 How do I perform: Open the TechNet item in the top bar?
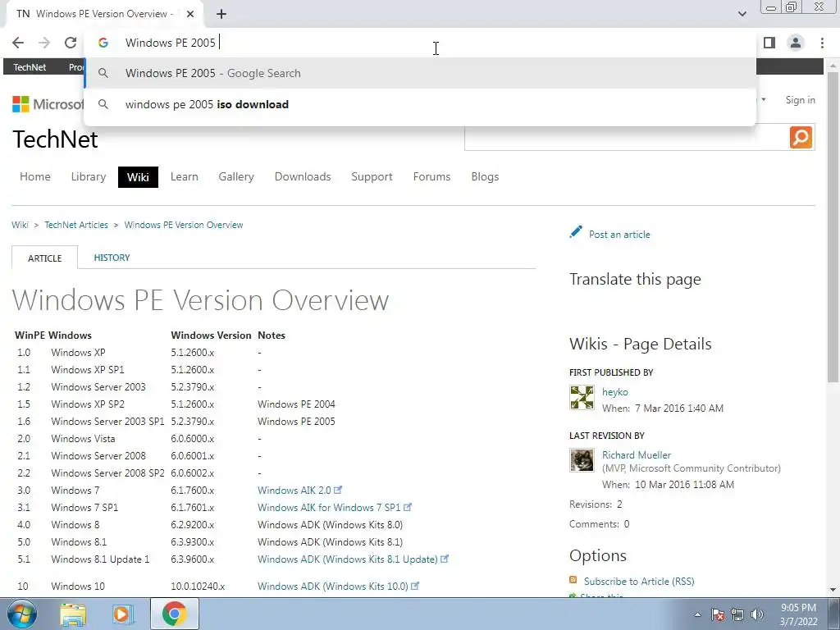[30, 67]
